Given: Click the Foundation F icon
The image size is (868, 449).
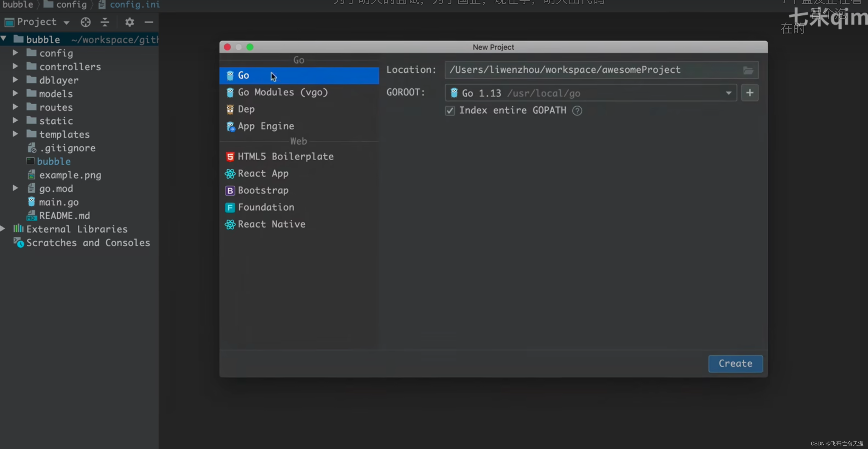Looking at the screenshot, I should tap(230, 208).
